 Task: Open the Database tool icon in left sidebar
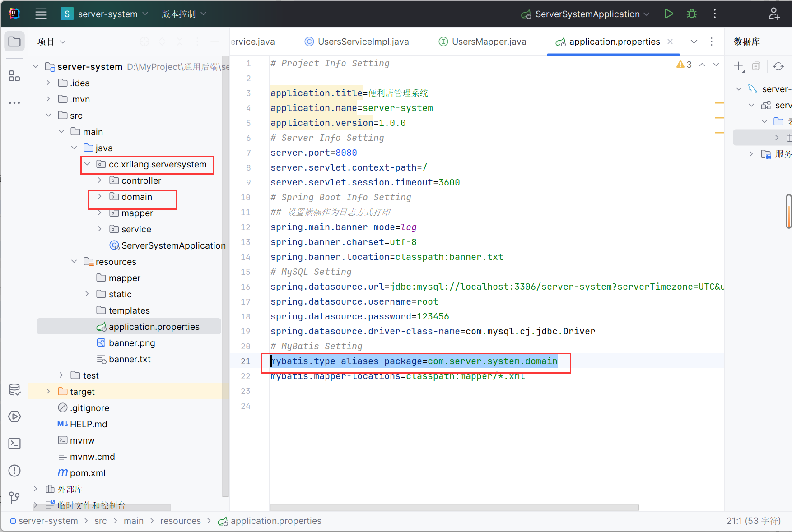coord(14,389)
